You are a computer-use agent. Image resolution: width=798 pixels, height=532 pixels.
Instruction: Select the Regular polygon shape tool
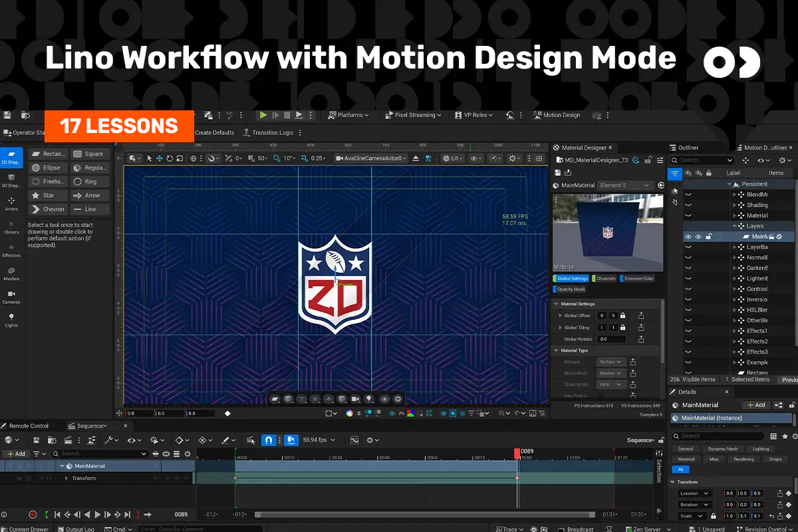(x=90, y=168)
